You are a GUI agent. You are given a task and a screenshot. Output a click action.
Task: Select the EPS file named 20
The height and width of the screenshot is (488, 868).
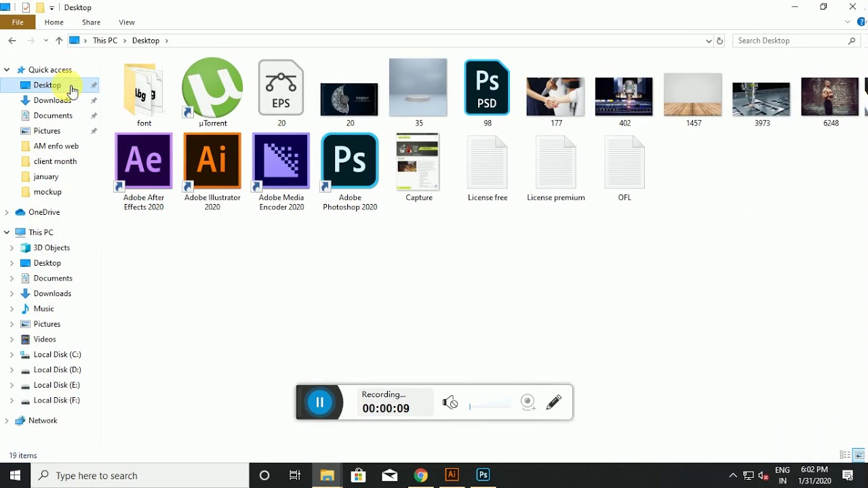(281, 88)
